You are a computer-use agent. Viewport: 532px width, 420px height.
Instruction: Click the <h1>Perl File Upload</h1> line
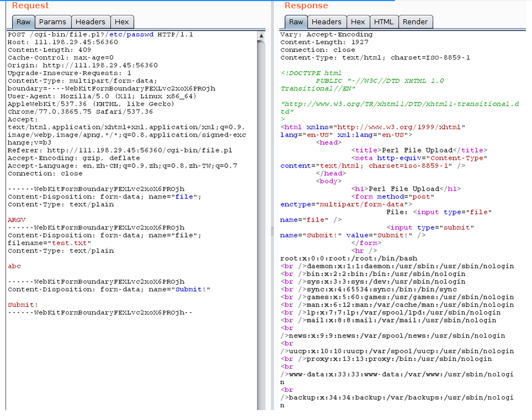pos(406,189)
